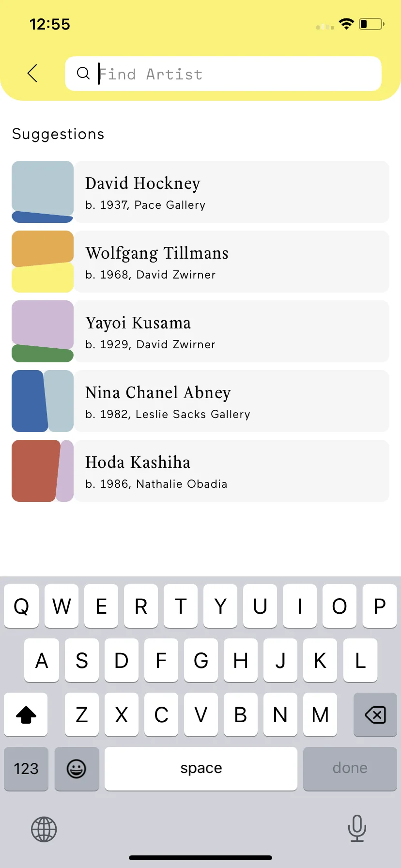Tap the space bar
401x868 pixels.
tap(201, 769)
